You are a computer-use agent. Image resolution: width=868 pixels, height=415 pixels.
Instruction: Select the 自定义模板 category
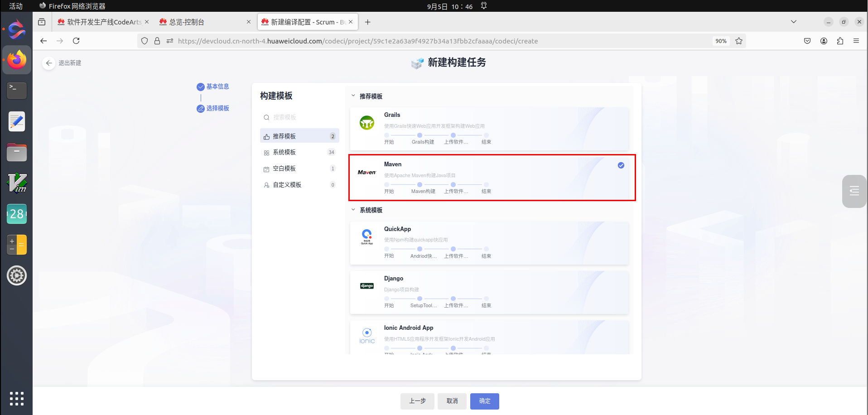299,185
